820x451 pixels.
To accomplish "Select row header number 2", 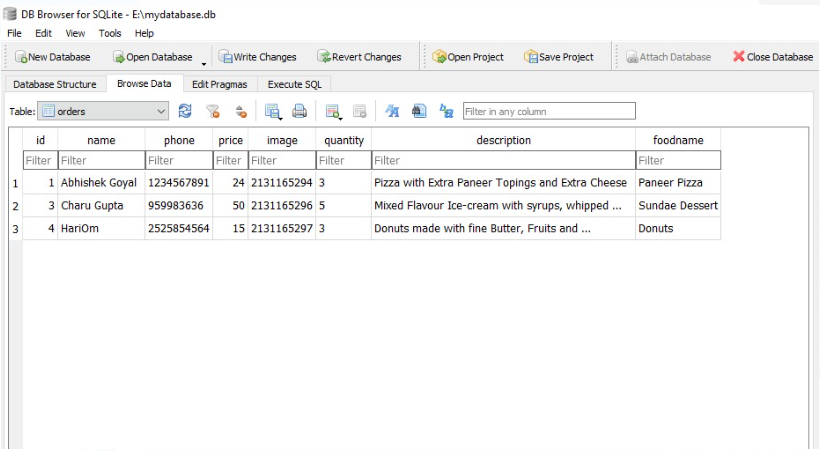I will click(15, 206).
